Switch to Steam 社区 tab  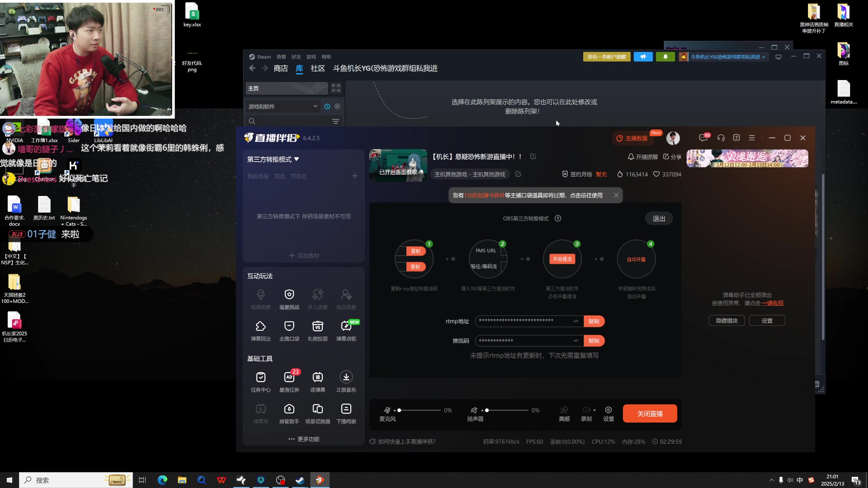pos(318,68)
